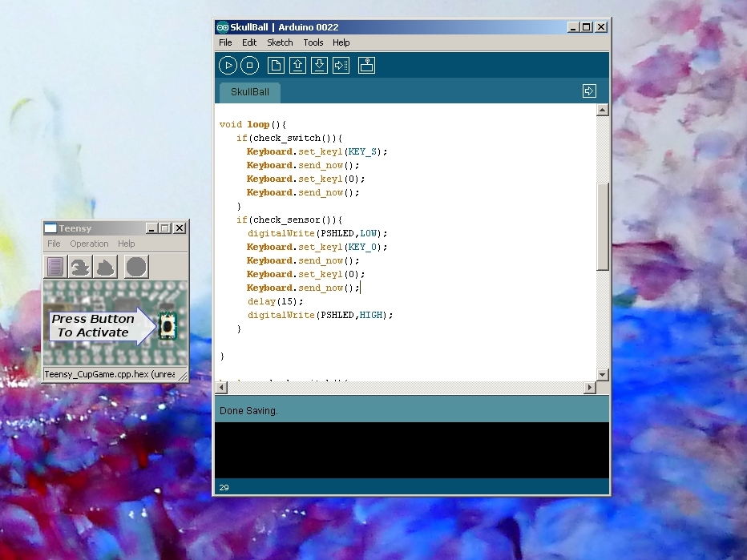Click the Stop button in Arduino toolbar
This screenshot has width=747, height=560.
click(x=249, y=65)
